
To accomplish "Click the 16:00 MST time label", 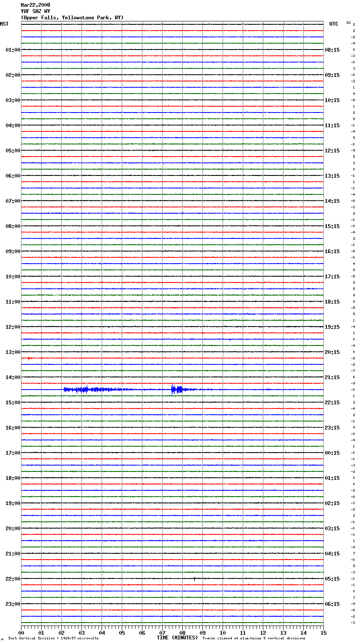I will [x=13, y=428].
